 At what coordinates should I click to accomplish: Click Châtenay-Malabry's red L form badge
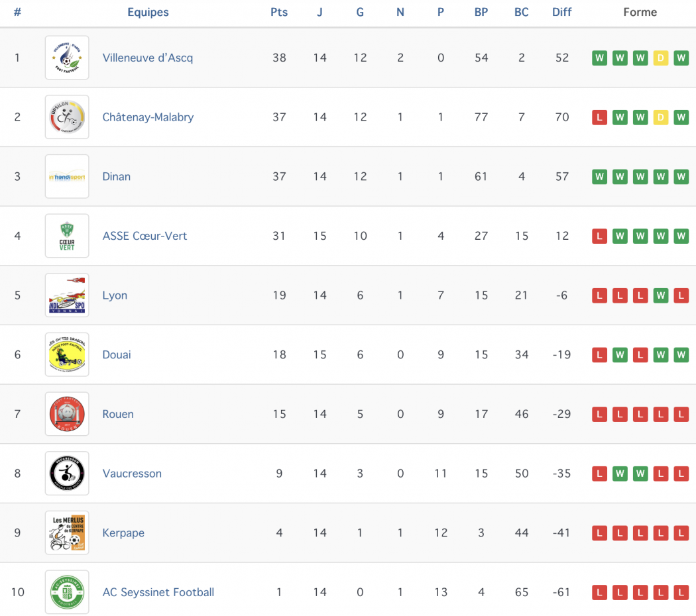[x=600, y=117]
